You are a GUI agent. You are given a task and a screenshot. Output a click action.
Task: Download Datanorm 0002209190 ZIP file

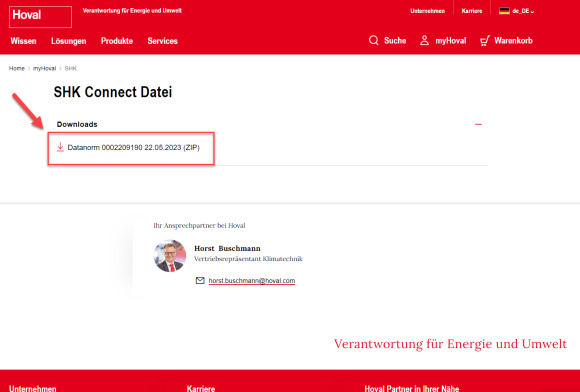pyautogui.click(x=134, y=148)
